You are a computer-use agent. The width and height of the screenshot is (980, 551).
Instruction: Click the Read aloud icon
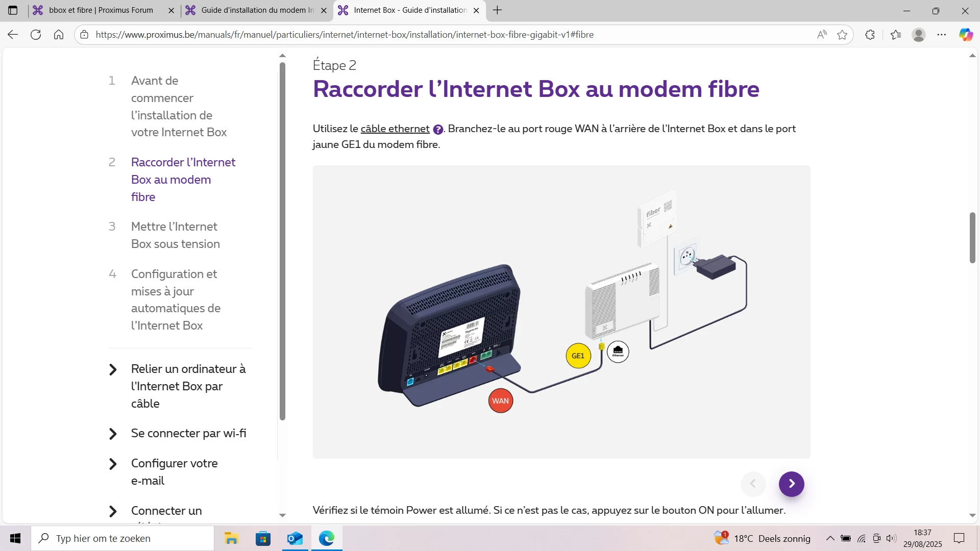822,35
